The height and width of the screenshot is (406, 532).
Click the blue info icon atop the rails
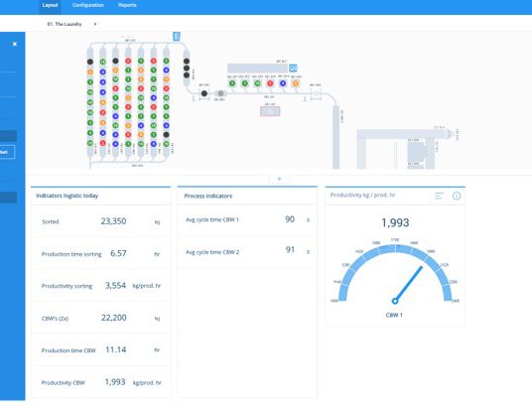point(177,37)
